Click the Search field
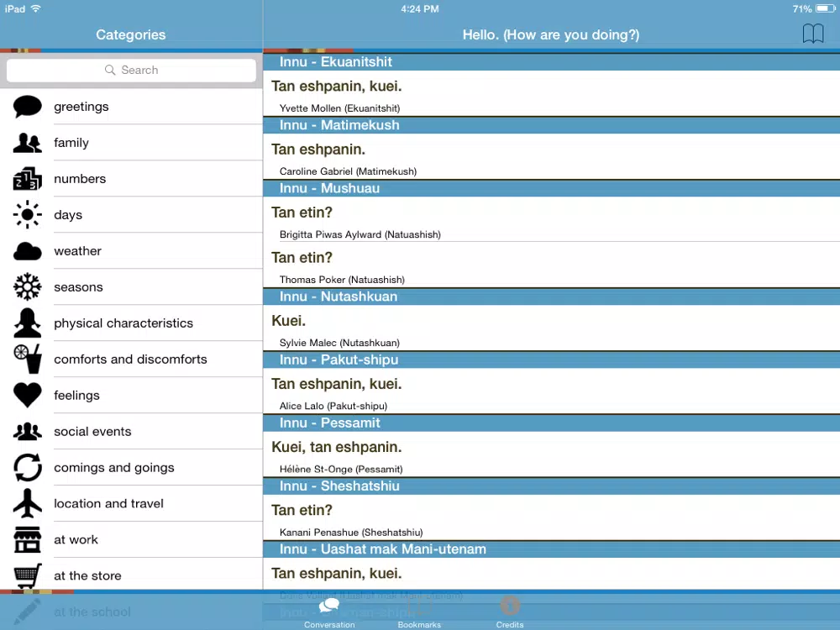This screenshot has height=630, width=840. (131, 71)
